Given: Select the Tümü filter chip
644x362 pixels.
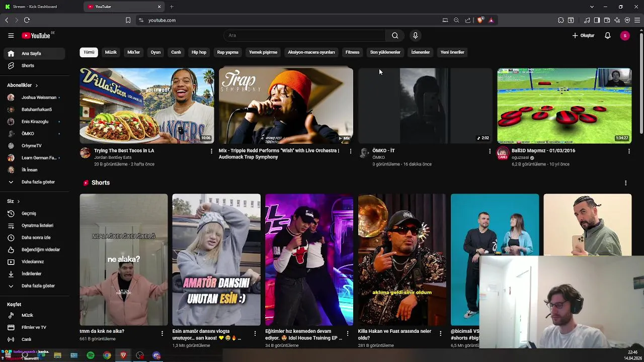Looking at the screenshot, I should pos(89,52).
